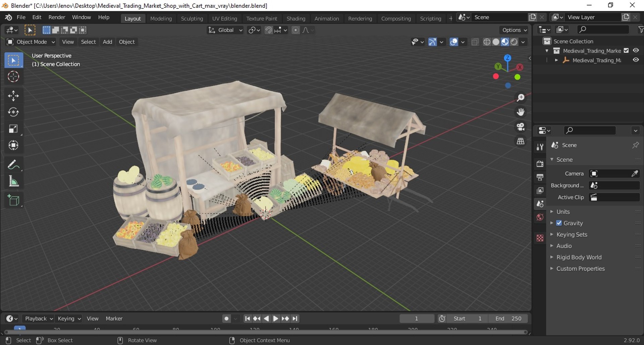Image resolution: width=644 pixels, height=345 pixels.
Task: Switch to rendered viewport shading
Action: [x=514, y=42]
